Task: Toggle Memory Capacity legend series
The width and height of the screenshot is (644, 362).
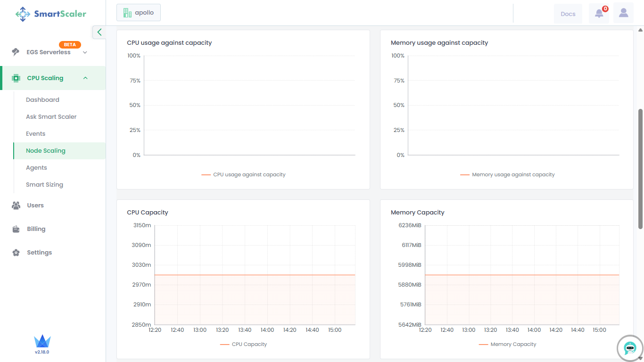Action: point(507,344)
